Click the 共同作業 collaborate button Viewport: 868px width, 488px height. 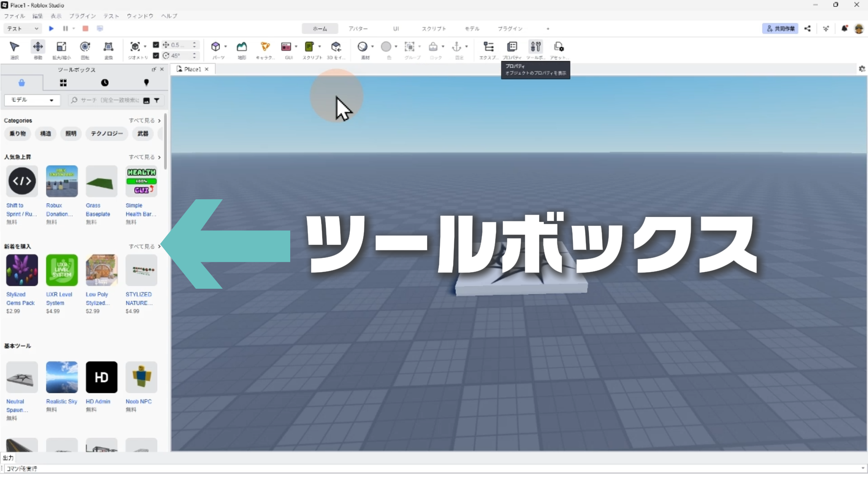point(780,28)
